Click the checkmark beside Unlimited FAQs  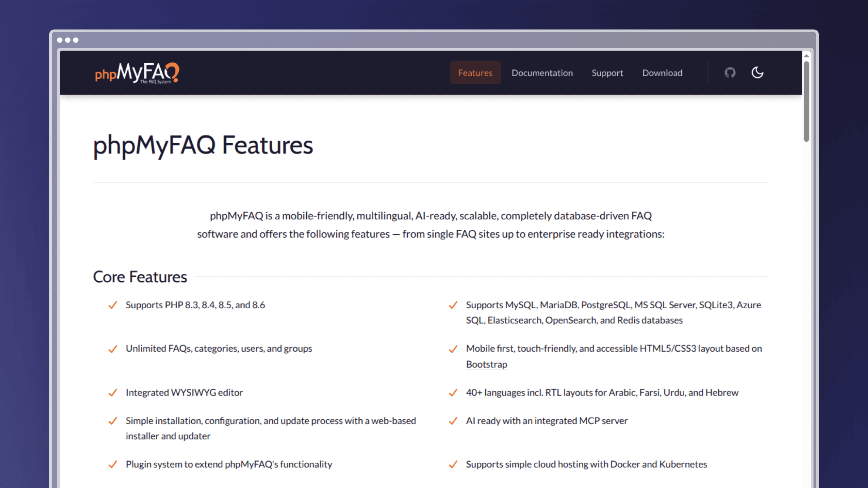(112, 349)
